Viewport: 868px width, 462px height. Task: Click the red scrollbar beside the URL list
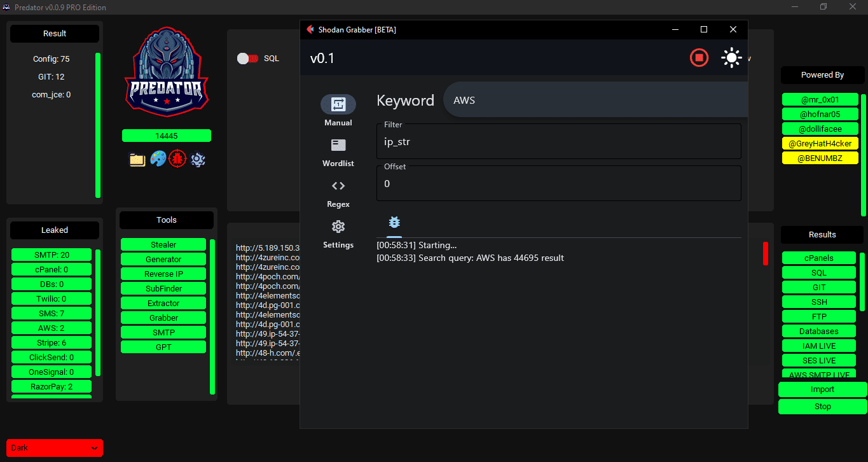click(x=766, y=253)
